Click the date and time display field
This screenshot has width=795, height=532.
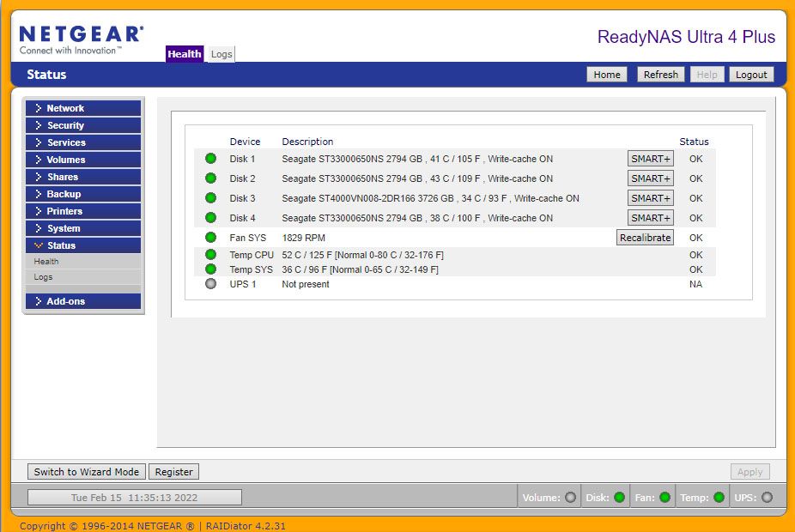134,498
